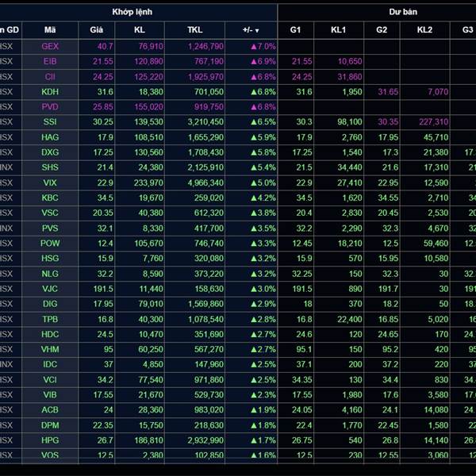Select the KBC stock symbol
This screenshot has height=476, width=476.
click(x=50, y=198)
